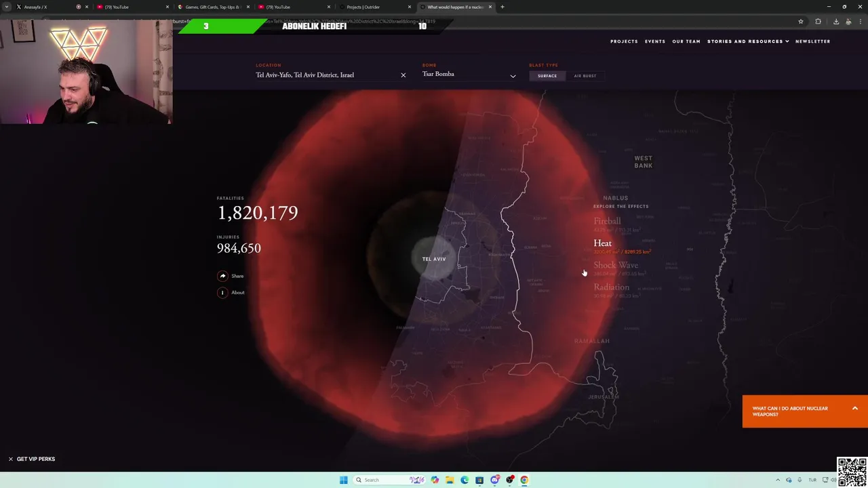This screenshot has height=488, width=868.
Task: Show the Fireball effect
Action: coord(607,221)
